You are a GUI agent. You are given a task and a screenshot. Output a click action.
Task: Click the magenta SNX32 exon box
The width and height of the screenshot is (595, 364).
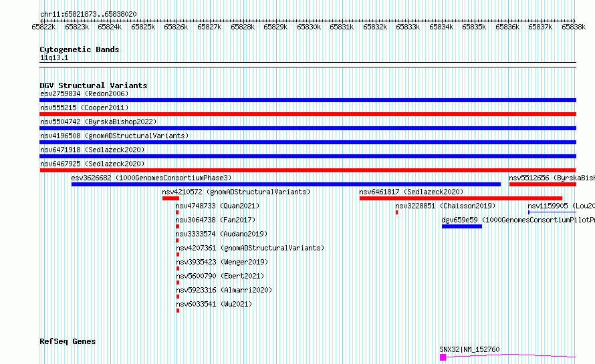click(x=443, y=357)
